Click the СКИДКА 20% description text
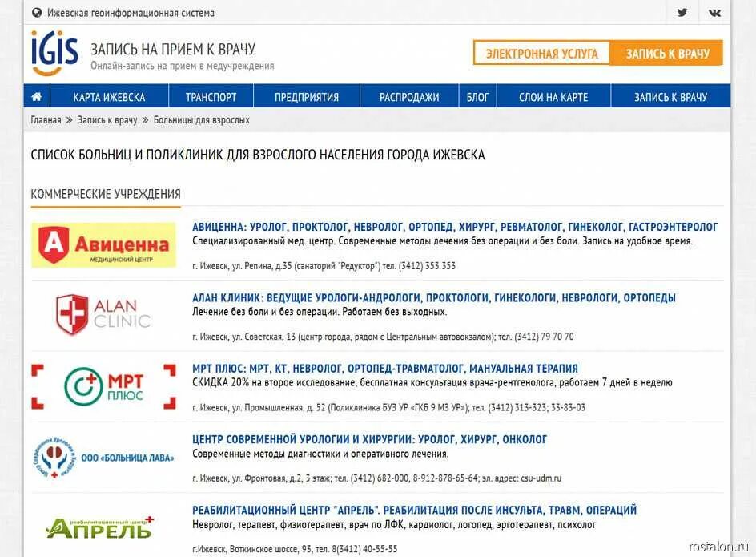Image resolution: width=756 pixels, height=557 pixels. [x=432, y=382]
